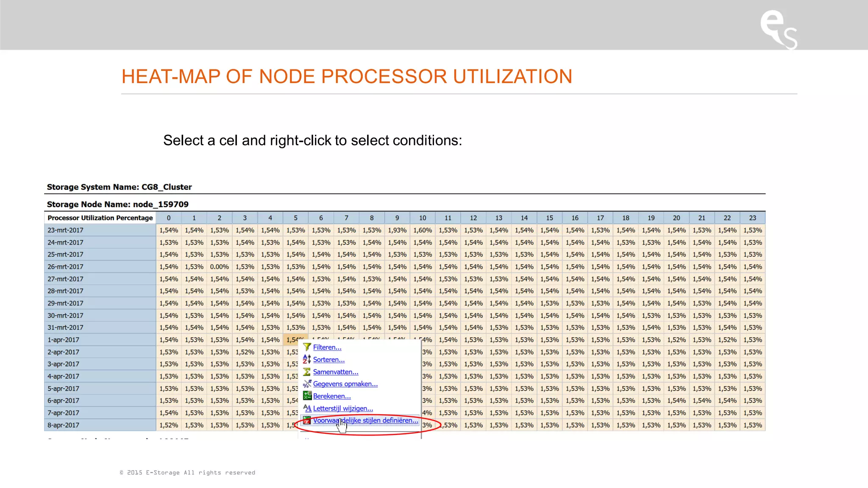This screenshot has height=488, width=868.
Task: Click Letterstijl wijzigen... link
Action: point(342,408)
